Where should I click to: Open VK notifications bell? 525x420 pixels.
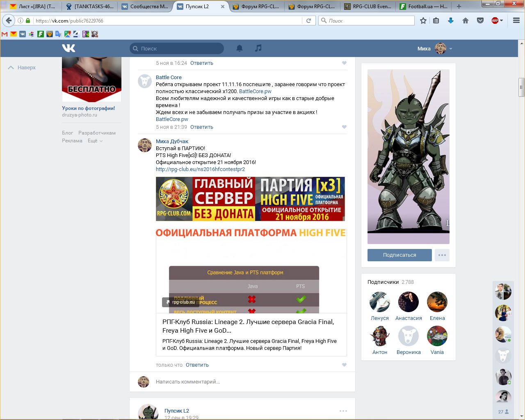click(x=240, y=48)
